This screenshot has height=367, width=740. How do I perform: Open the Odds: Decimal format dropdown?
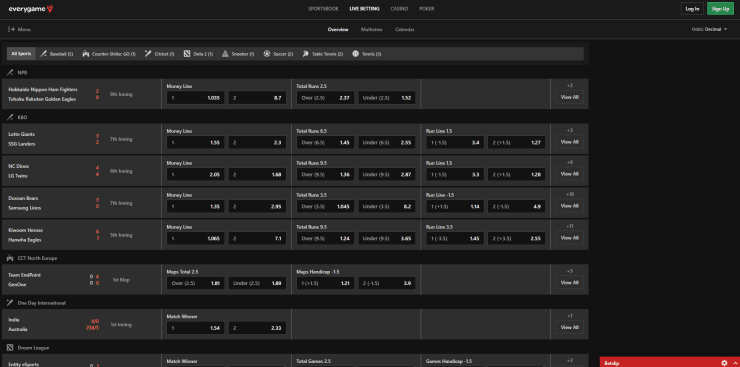point(709,29)
